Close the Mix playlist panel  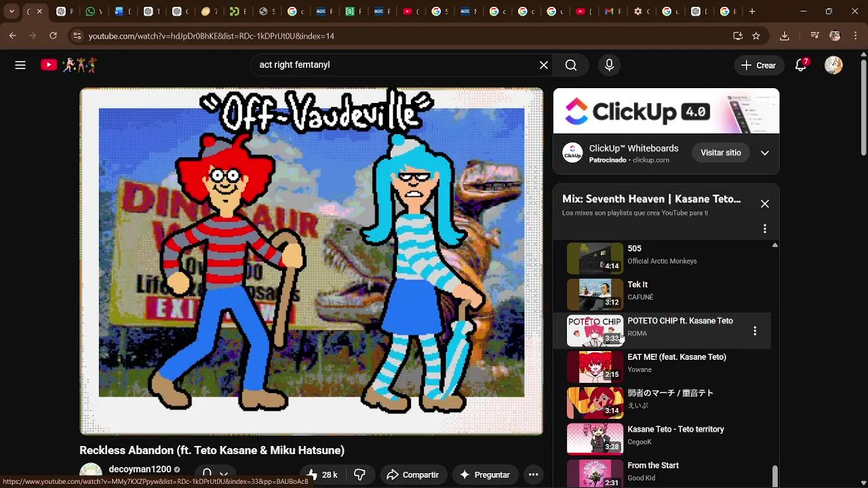764,204
